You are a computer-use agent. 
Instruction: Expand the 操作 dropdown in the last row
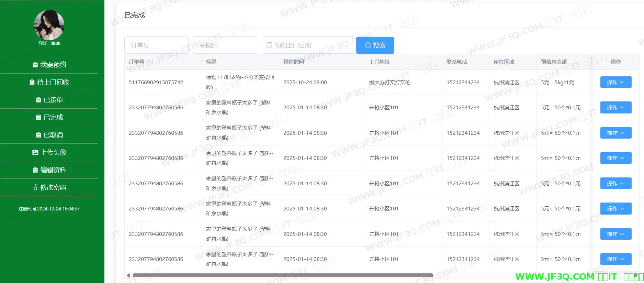615,259
